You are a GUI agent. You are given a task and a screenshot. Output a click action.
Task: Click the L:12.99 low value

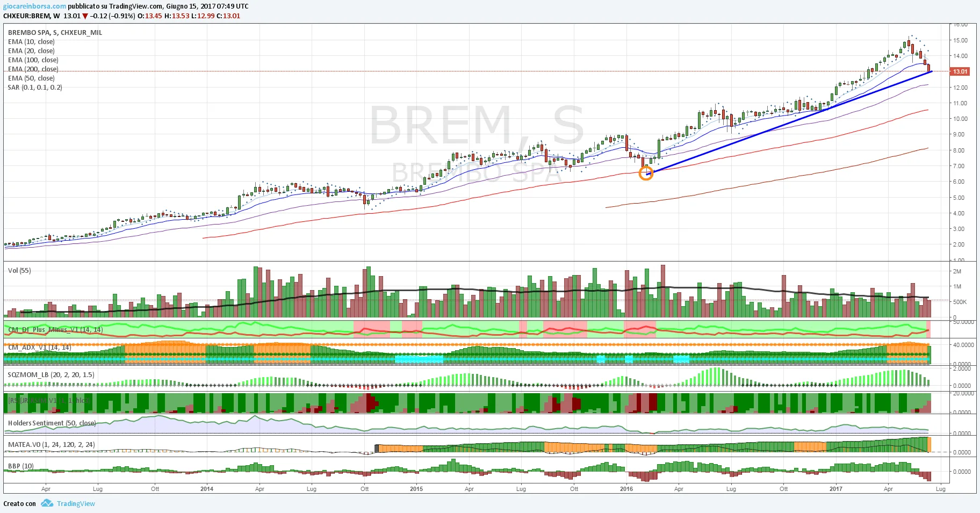[x=203, y=16]
